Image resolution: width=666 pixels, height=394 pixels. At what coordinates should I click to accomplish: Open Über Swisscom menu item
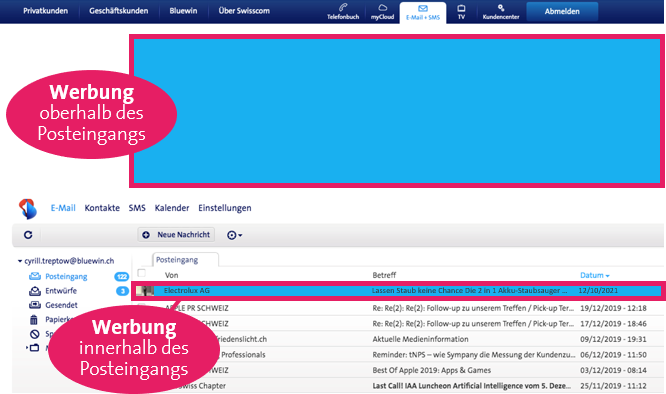(244, 11)
